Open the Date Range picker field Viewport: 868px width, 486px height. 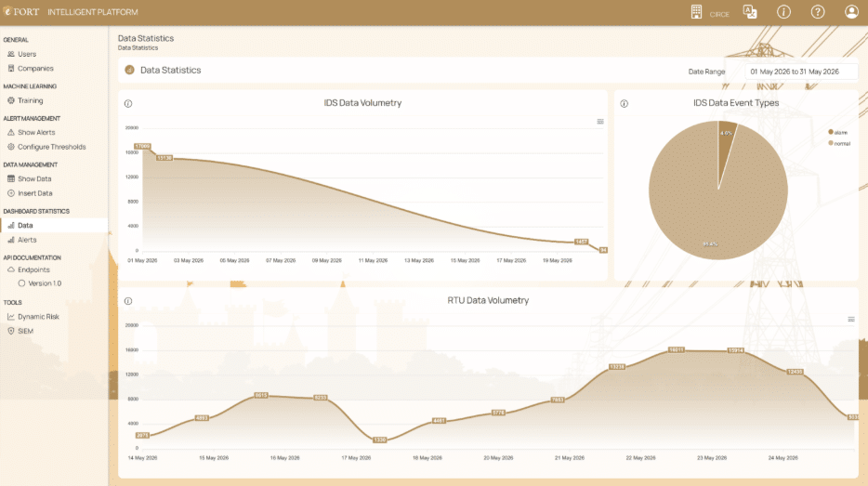click(801, 72)
